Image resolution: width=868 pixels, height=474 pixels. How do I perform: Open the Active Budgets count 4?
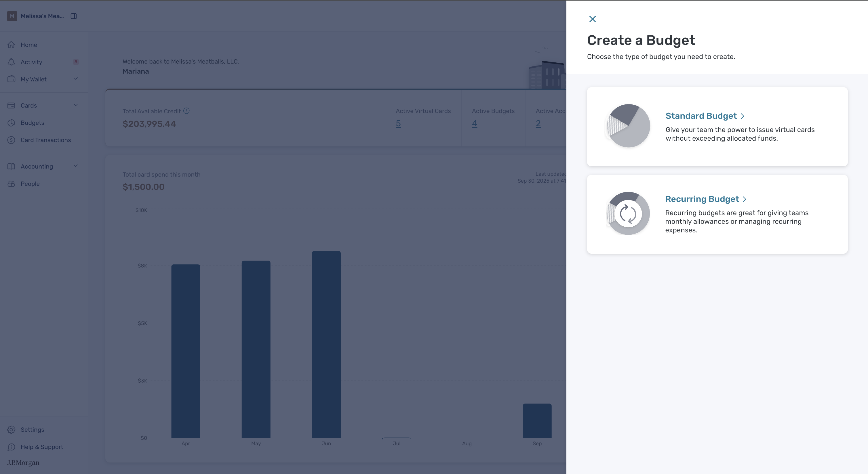click(474, 124)
